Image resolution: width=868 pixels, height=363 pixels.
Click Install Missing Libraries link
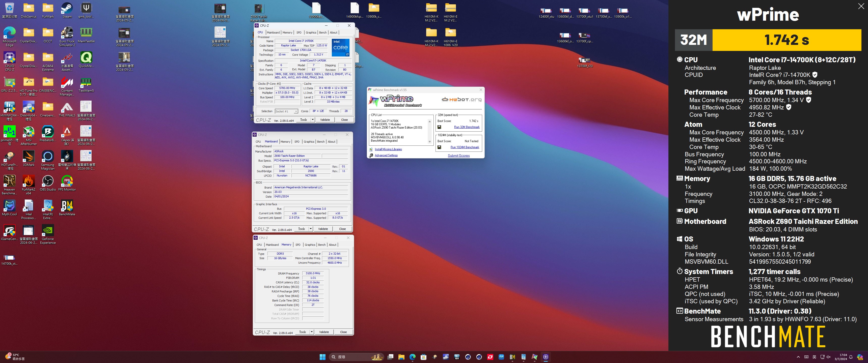point(388,149)
